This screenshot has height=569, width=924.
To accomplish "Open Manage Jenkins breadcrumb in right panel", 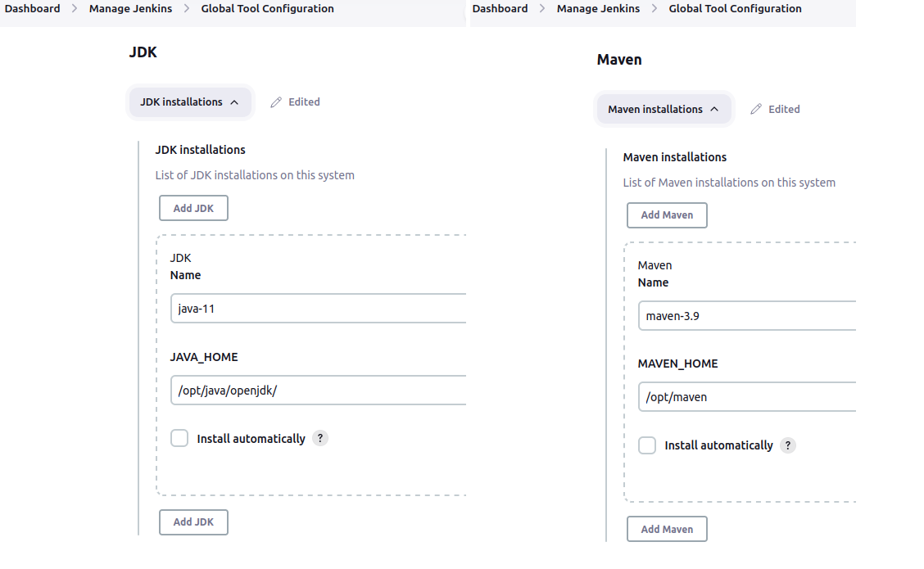I will [598, 9].
